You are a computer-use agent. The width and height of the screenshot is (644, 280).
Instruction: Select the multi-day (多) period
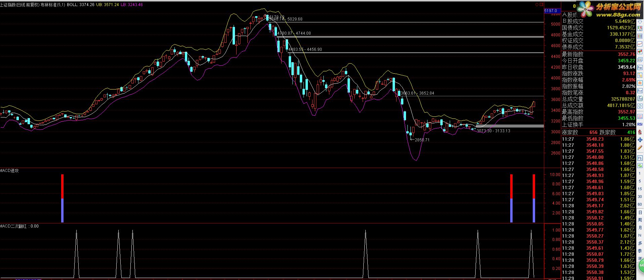pos(640,243)
